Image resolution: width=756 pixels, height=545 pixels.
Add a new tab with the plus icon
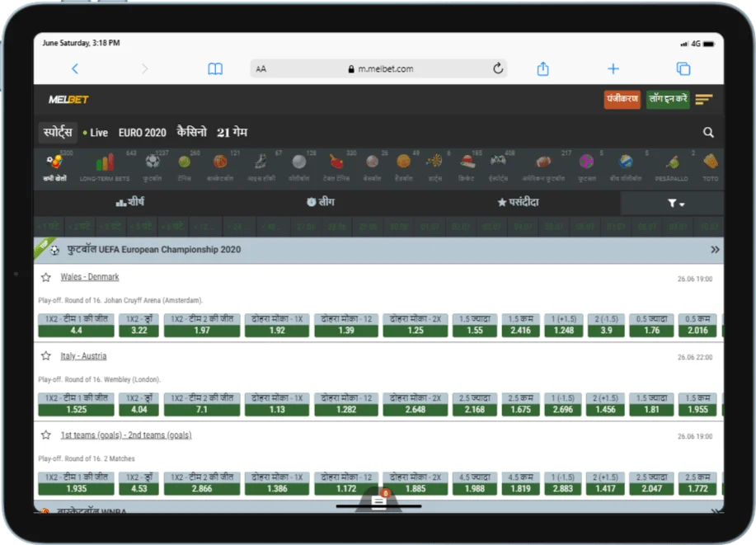[x=613, y=69]
